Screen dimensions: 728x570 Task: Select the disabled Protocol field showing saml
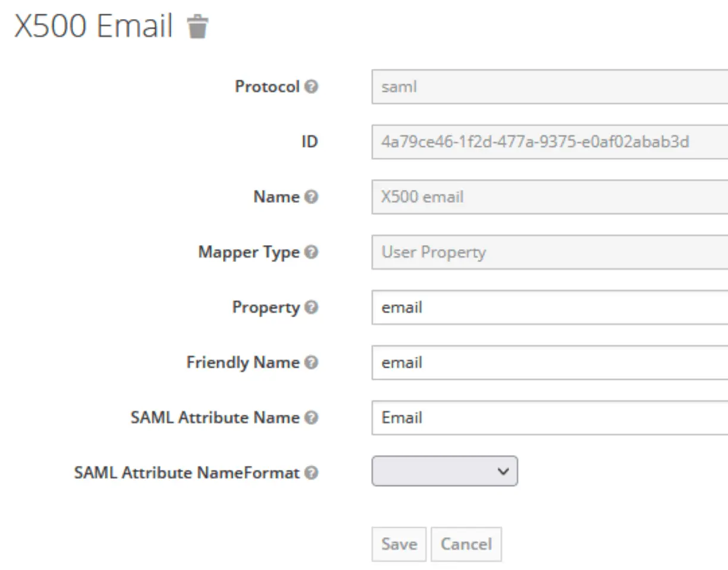click(550, 87)
